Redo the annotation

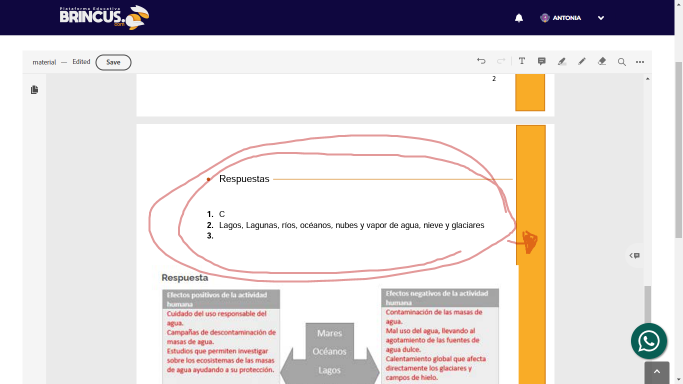point(501,61)
